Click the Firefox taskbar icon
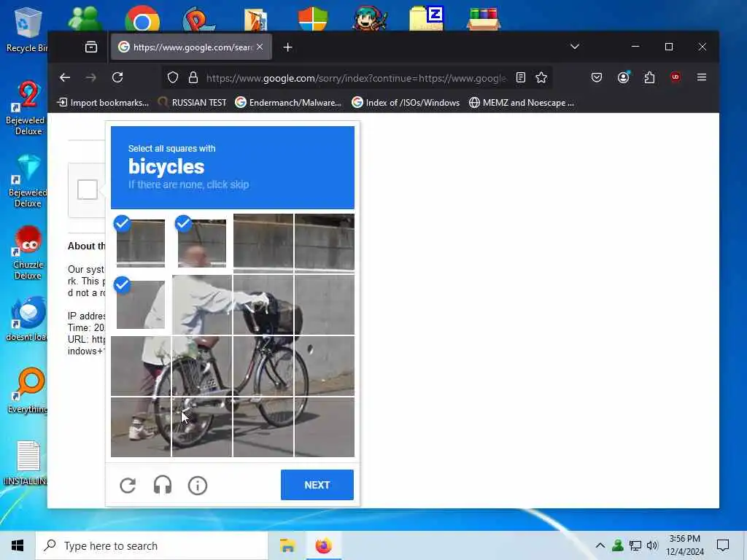This screenshot has width=747, height=560. click(323, 545)
